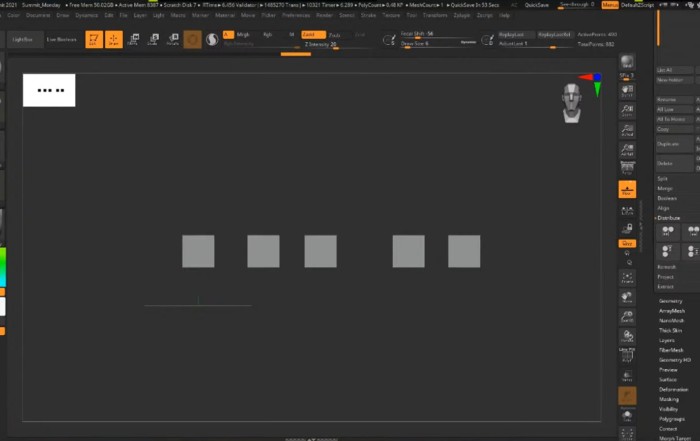Toggle the orange Menus button
700x441 pixels.
pos(610,6)
